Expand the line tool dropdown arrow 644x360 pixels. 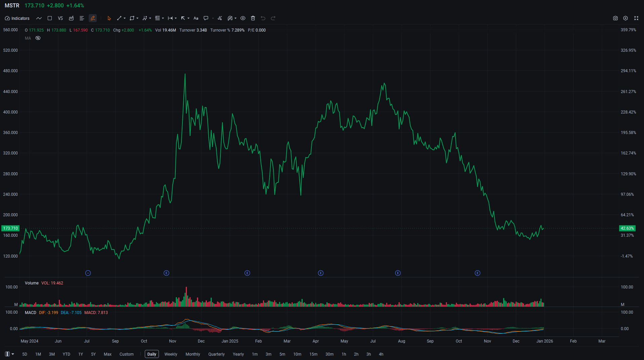[x=125, y=18]
